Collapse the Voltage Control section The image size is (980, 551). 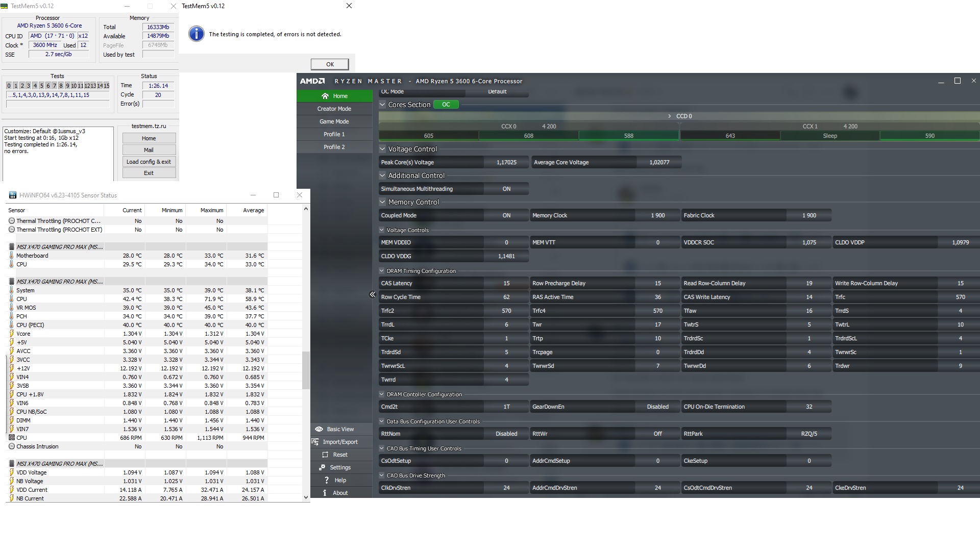coord(382,149)
